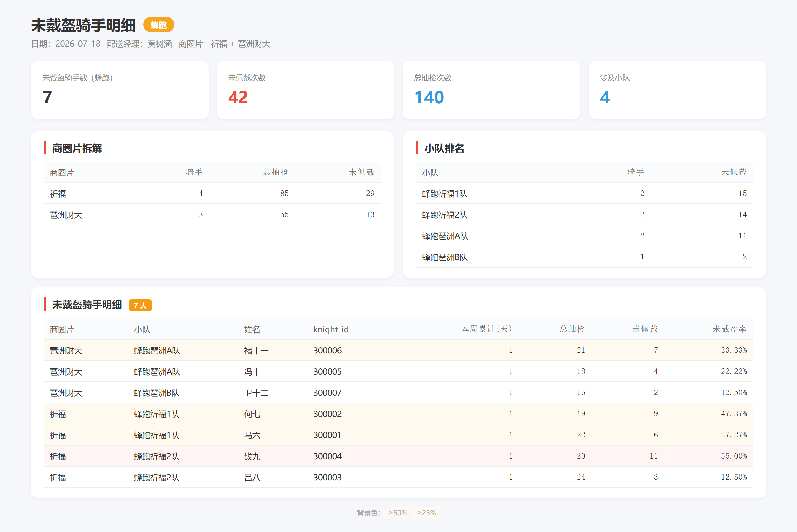Select the 涉及小队 value 4

(605, 97)
